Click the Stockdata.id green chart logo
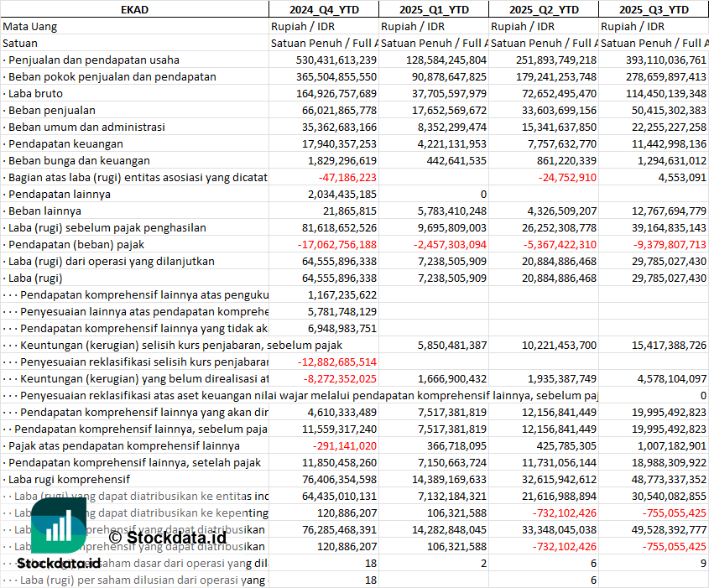 (59, 525)
